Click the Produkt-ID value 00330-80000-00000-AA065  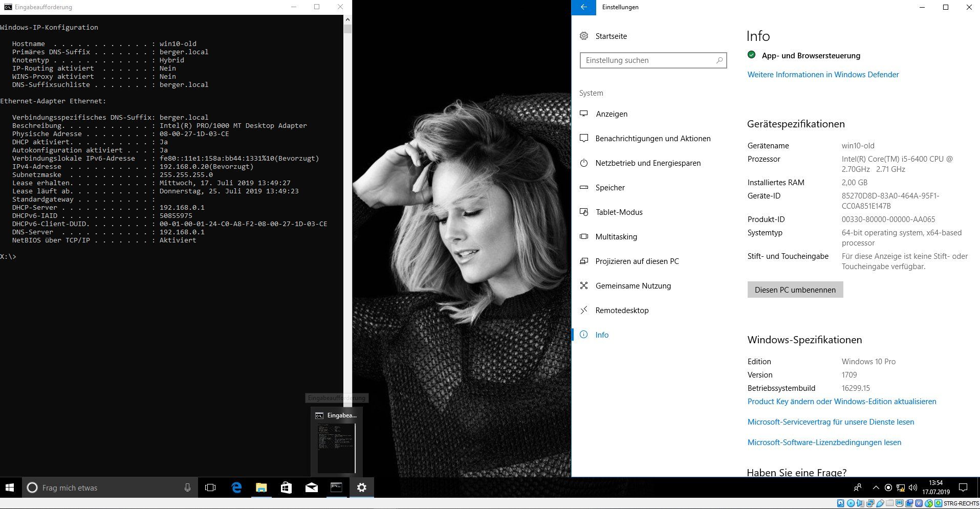tap(888, 219)
